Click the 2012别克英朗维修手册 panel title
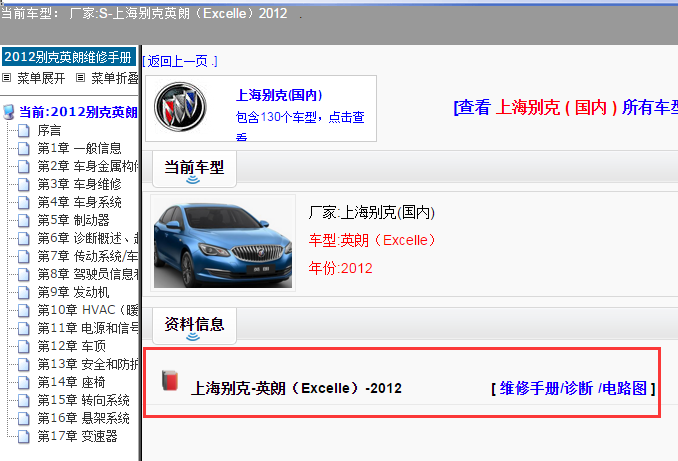678x461 pixels. pos(68,57)
